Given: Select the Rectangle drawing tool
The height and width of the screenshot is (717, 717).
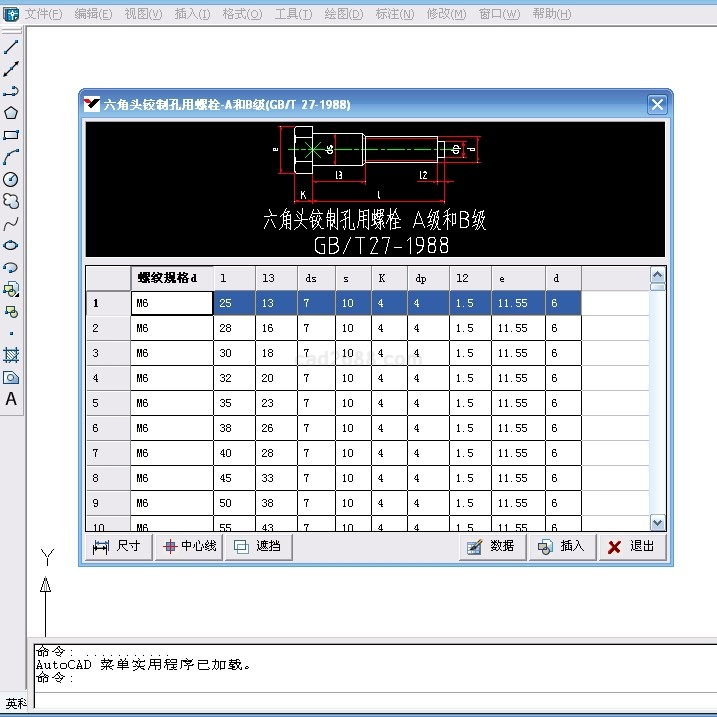Looking at the screenshot, I should point(11,135).
